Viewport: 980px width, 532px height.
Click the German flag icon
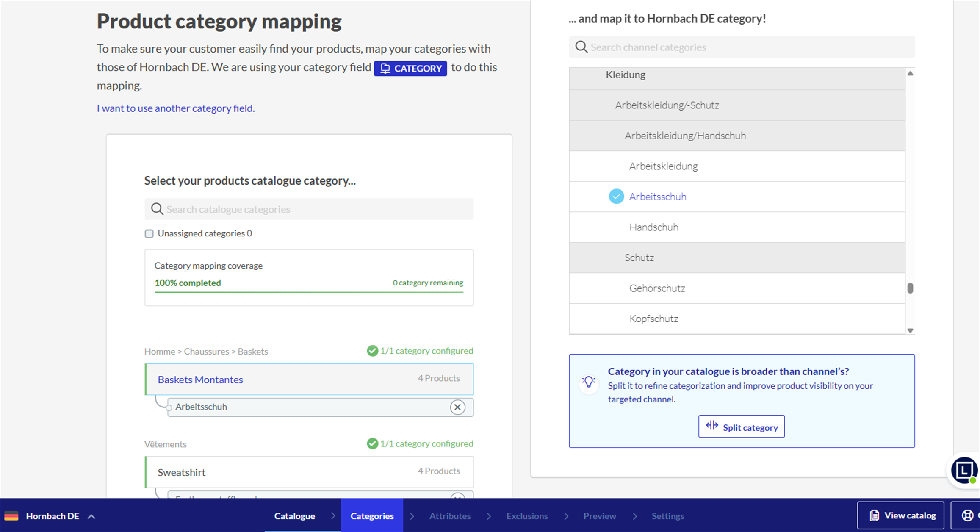(11, 516)
